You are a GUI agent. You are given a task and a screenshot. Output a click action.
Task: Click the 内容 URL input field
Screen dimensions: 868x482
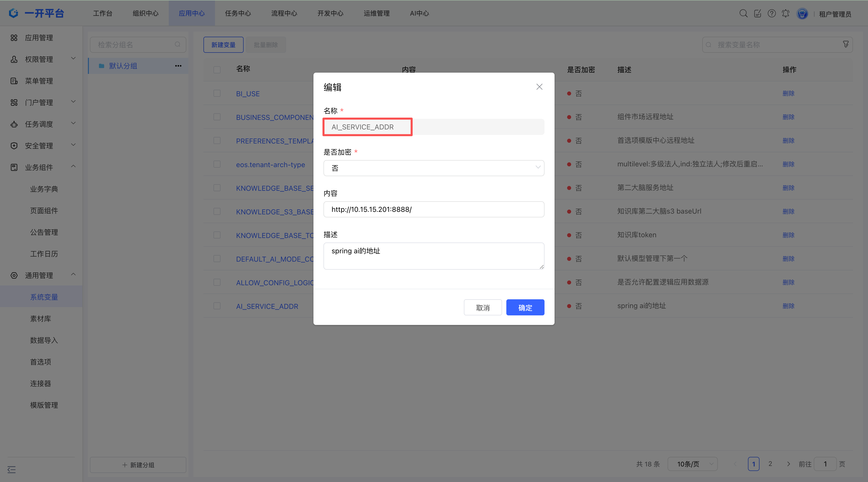pos(434,209)
